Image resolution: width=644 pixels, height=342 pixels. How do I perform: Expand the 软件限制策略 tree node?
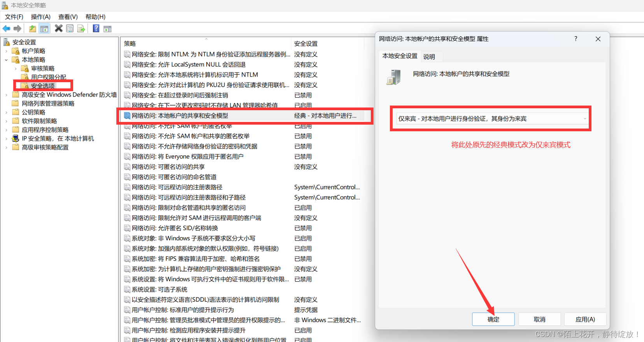6,121
